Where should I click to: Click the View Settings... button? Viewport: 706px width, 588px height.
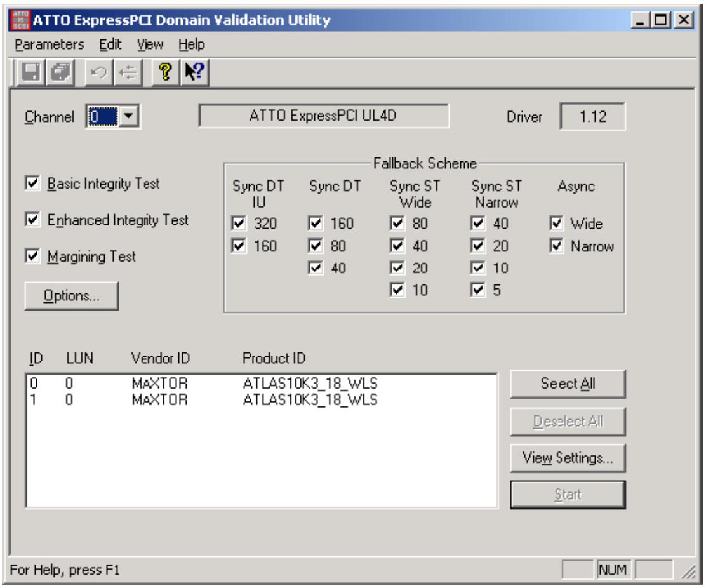pyautogui.click(x=568, y=458)
